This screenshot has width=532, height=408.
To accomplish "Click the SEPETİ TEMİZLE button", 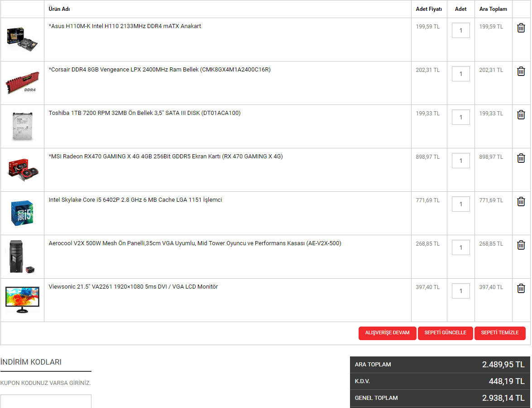I will coord(500,333).
